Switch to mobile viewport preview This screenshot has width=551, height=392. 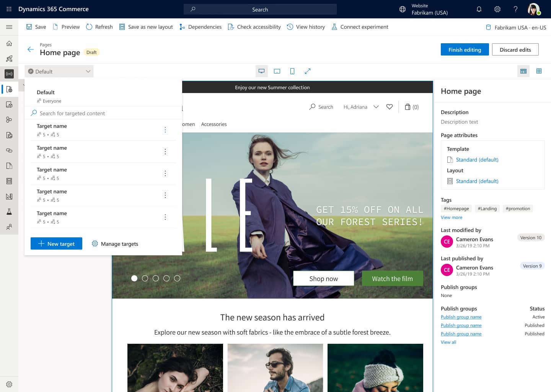pyautogui.click(x=292, y=71)
